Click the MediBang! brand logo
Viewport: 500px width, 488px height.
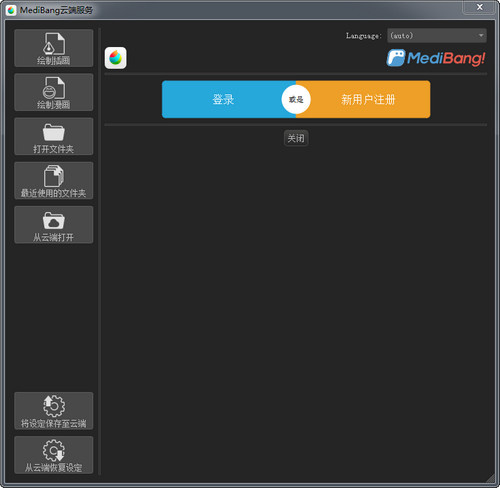point(436,58)
